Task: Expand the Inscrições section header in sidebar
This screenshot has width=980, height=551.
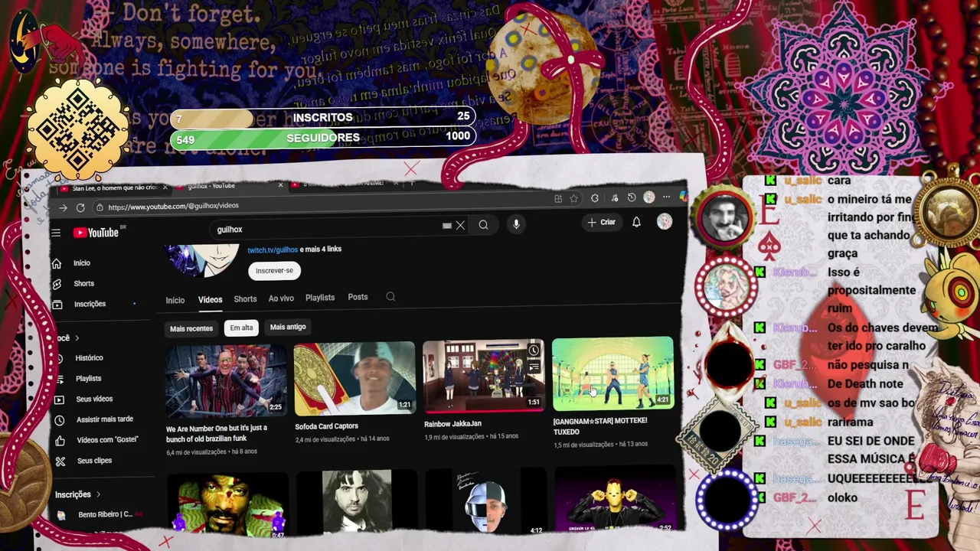Action: [x=77, y=494]
